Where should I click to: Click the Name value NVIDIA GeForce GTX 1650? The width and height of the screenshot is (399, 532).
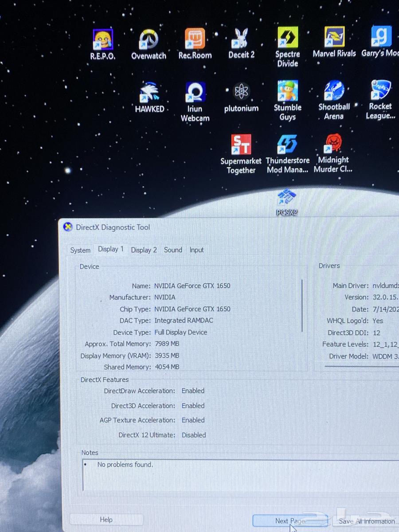192,286
